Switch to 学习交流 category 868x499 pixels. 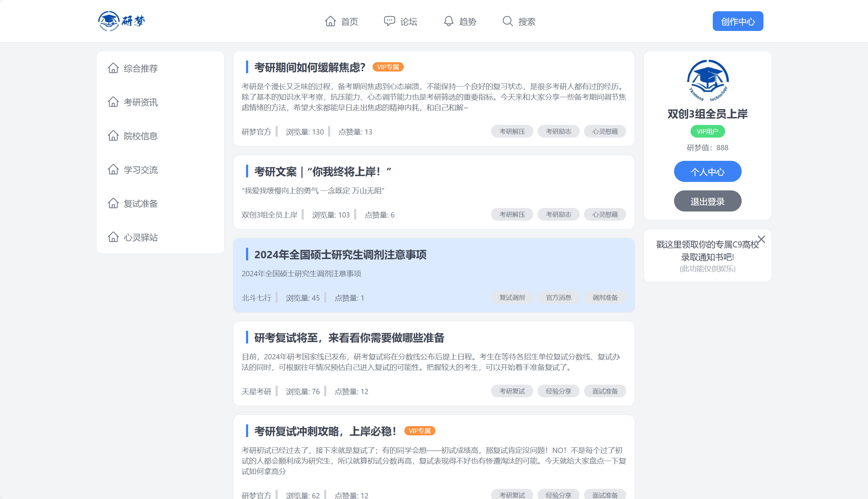[140, 170]
